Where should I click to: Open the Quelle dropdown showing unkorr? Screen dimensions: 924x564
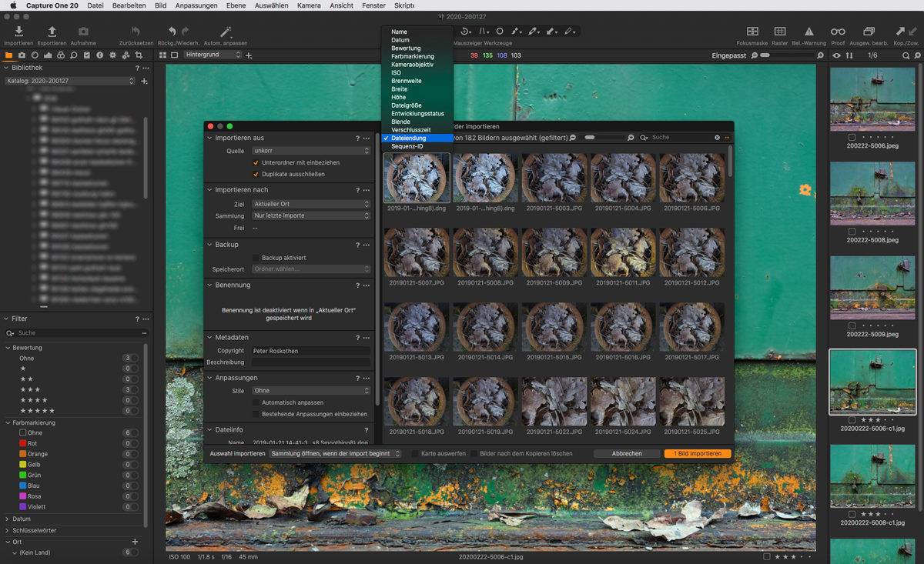(x=311, y=151)
